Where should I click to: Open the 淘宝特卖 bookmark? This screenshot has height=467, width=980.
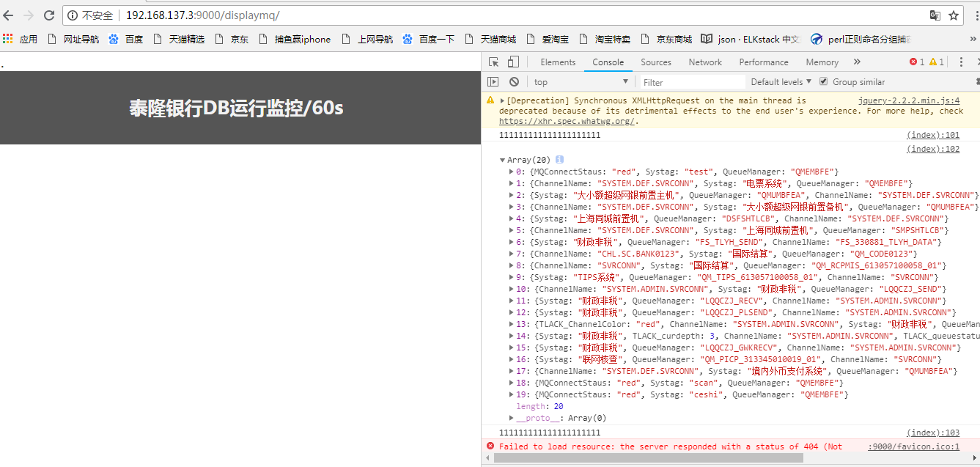[604, 39]
